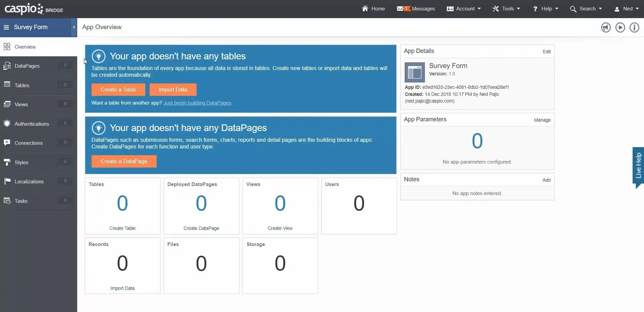Open Messages in the top bar
Viewport: 644px width, 312px height.
click(x=416, y=9)
